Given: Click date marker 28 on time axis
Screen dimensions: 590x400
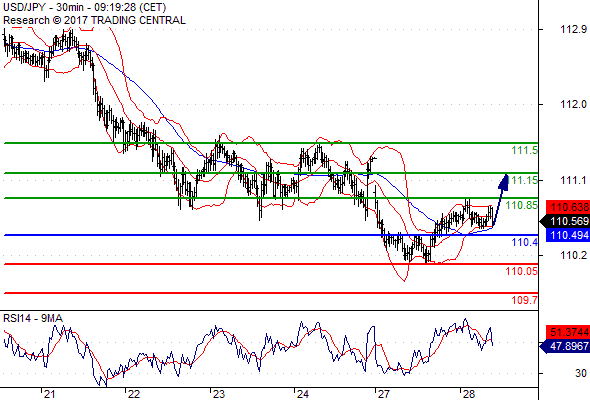Looking at the screenshot, I should pyautogui.click(x=468, y=394).
